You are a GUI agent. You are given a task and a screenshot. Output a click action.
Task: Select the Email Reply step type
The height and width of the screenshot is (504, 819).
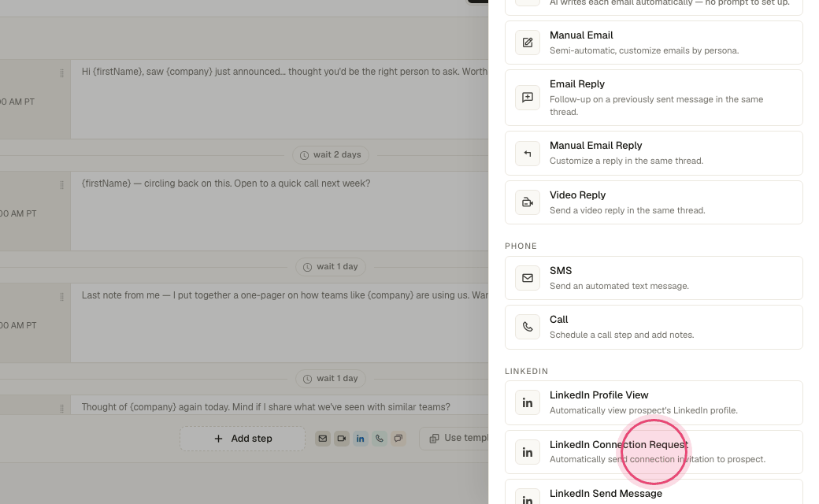coord(654,98)
